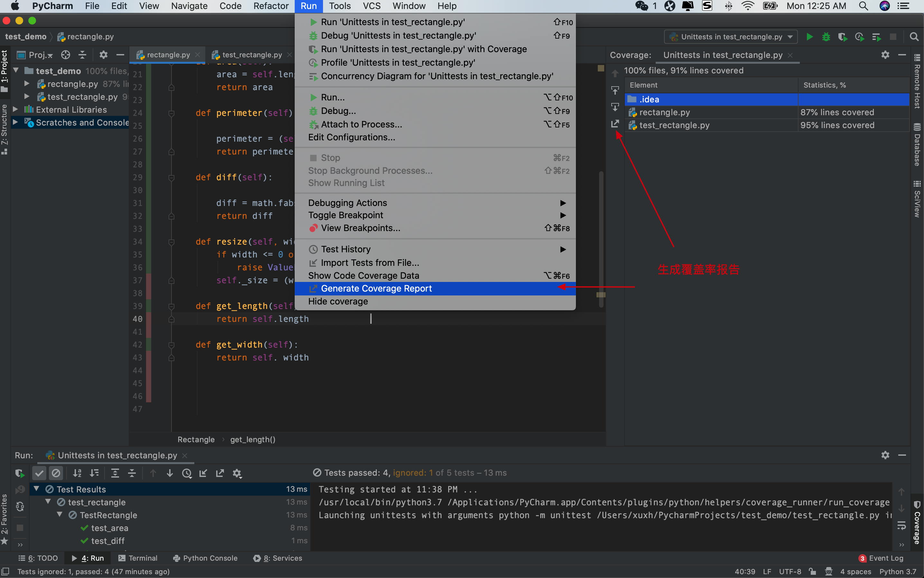Choose Hide coverage menu item
The width and height of the screenshot is (924, 578).
435,301
